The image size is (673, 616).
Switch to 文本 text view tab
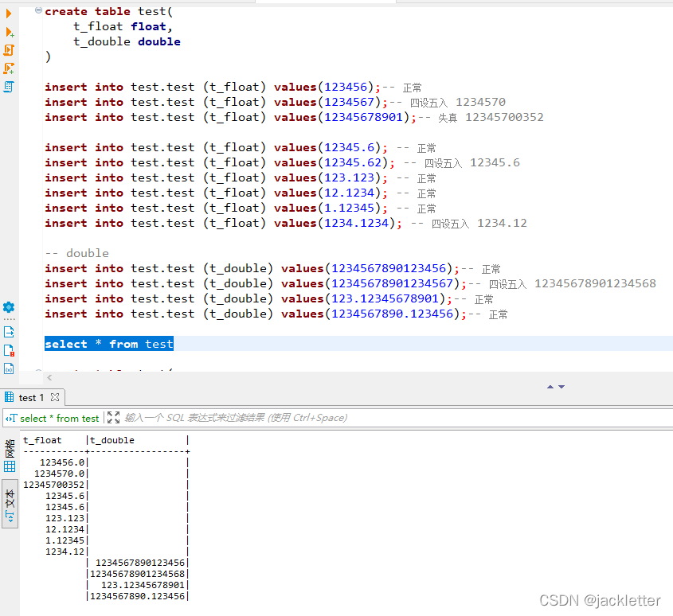click(10, 504)
